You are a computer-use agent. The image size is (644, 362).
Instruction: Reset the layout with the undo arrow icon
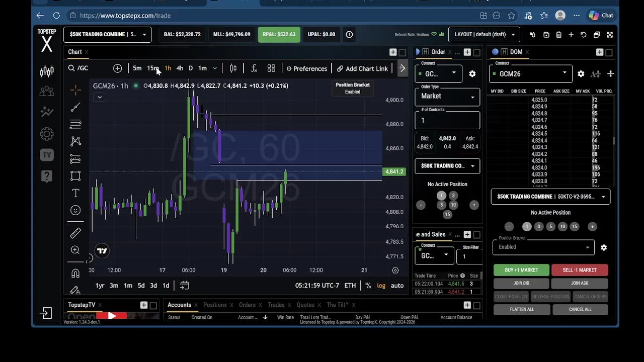pos(584,35)
